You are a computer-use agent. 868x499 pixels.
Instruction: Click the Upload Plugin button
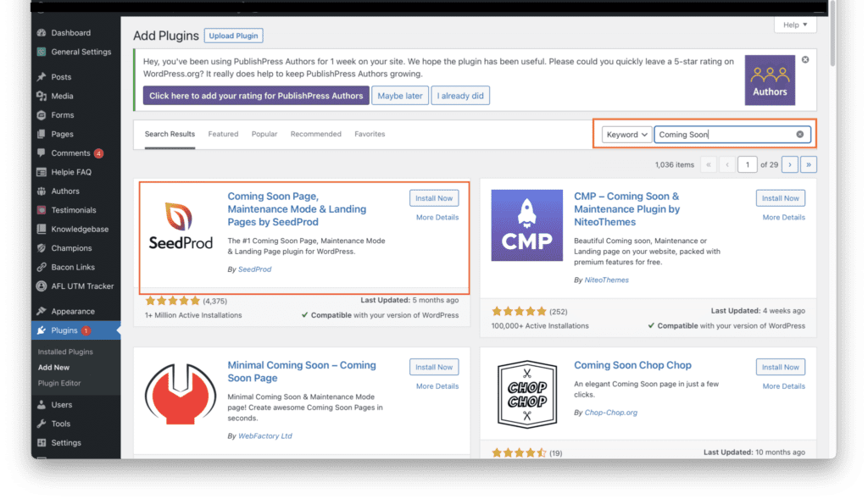pyautogui.click(x=234, y=36)
